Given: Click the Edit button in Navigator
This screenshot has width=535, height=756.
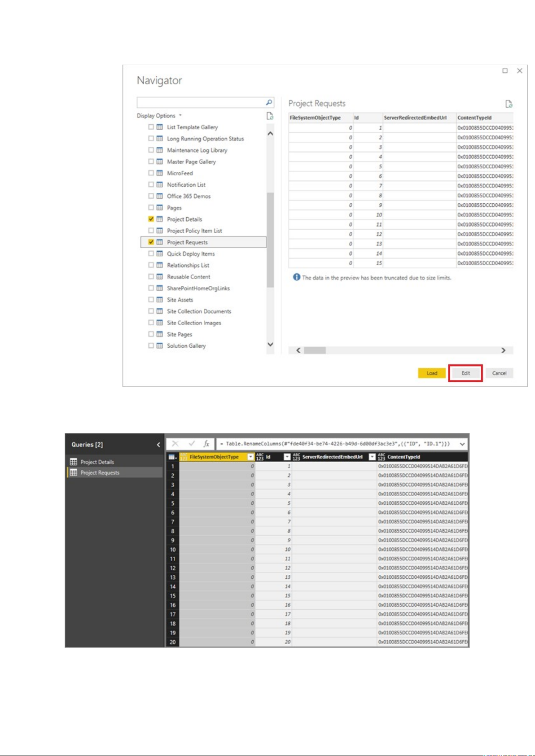Looking at the screenshot, I should point(465,373).
